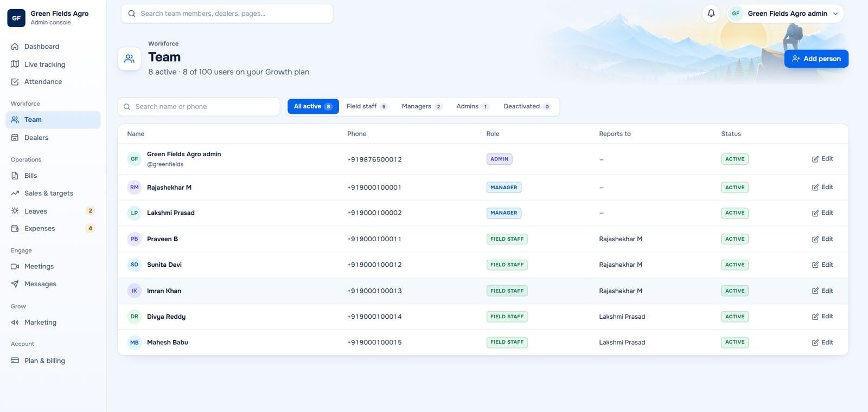
Task: Open the notifications bell
Action: [x=711, y=14]
